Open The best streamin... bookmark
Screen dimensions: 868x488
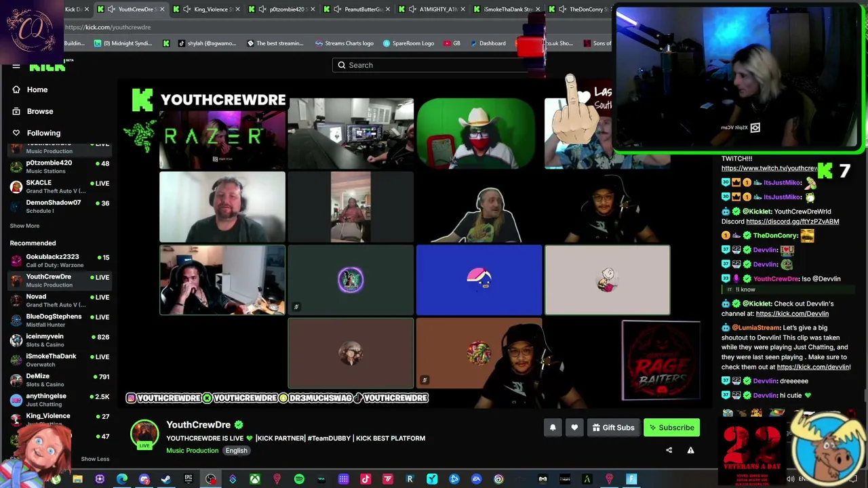[275, 43]
